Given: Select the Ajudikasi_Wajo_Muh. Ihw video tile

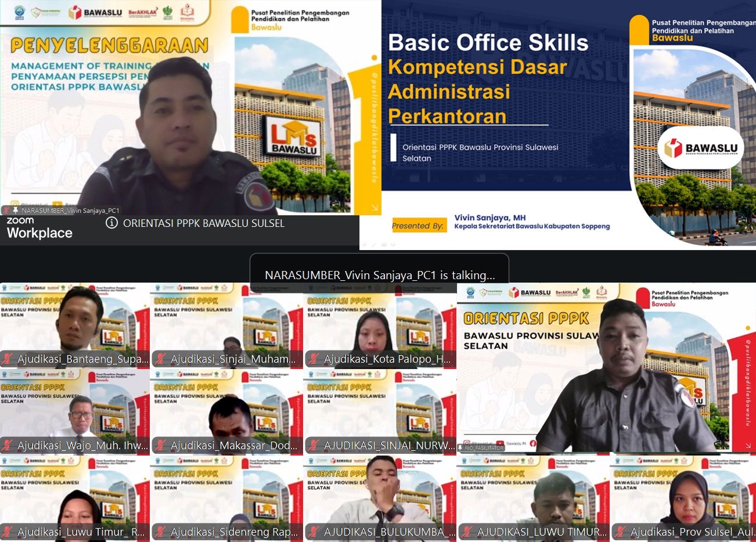Looking at the screenshot, I should coord(75,411).
